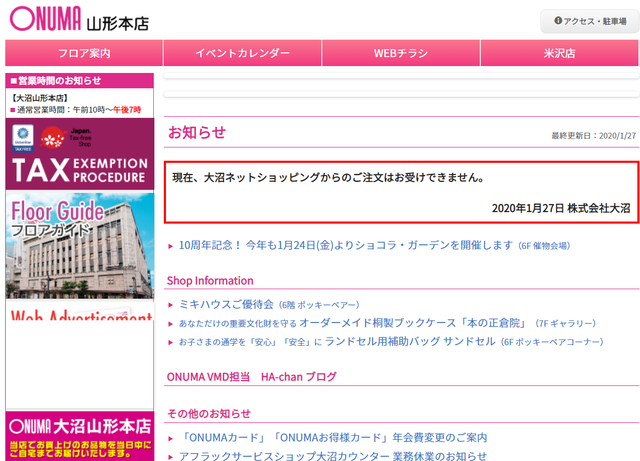The image size is (640, 461).
Task: Click the info icon on アクセス button
Action: [x=558, y=20]
